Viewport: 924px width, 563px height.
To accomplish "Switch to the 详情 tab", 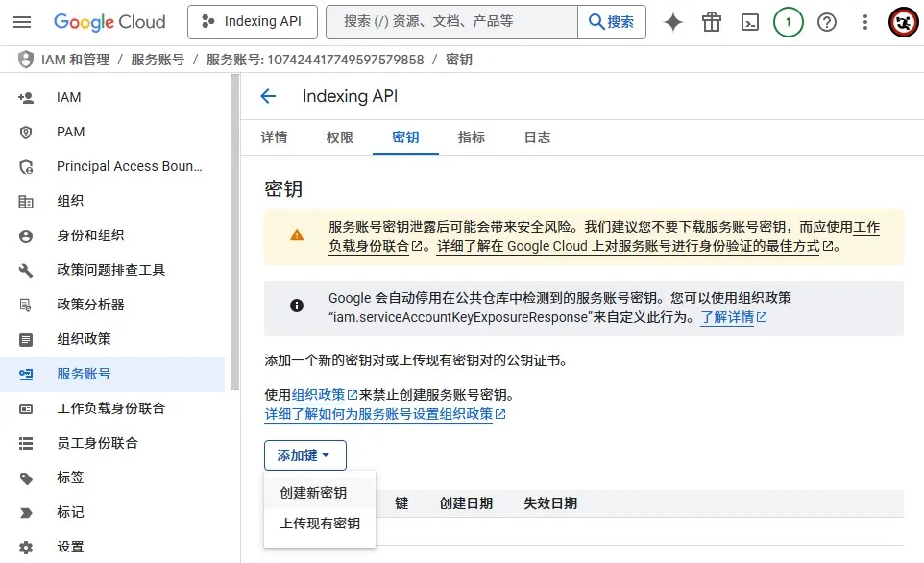I will pyautogui.click(x=274, y=137).
